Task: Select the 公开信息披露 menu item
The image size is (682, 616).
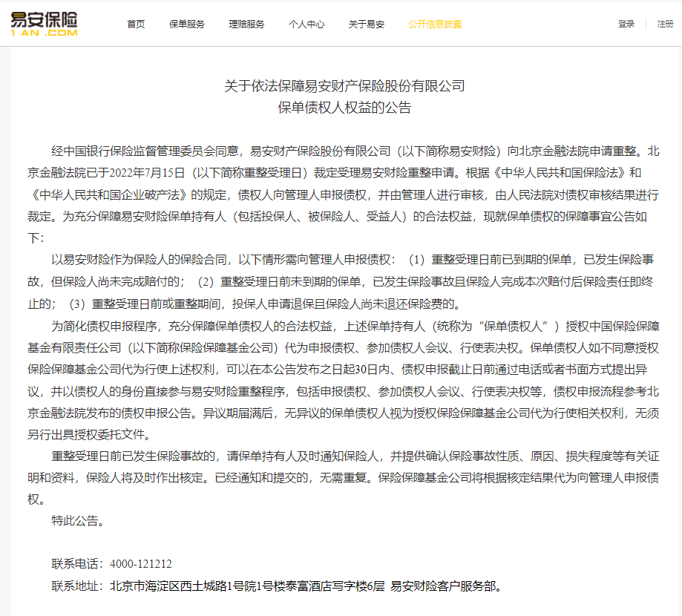Action: (435, 24)
